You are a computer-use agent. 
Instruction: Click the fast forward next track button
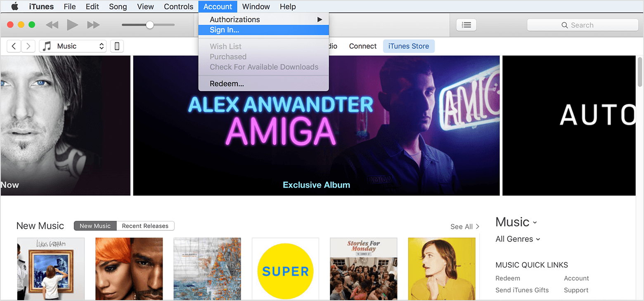(94, 25)
